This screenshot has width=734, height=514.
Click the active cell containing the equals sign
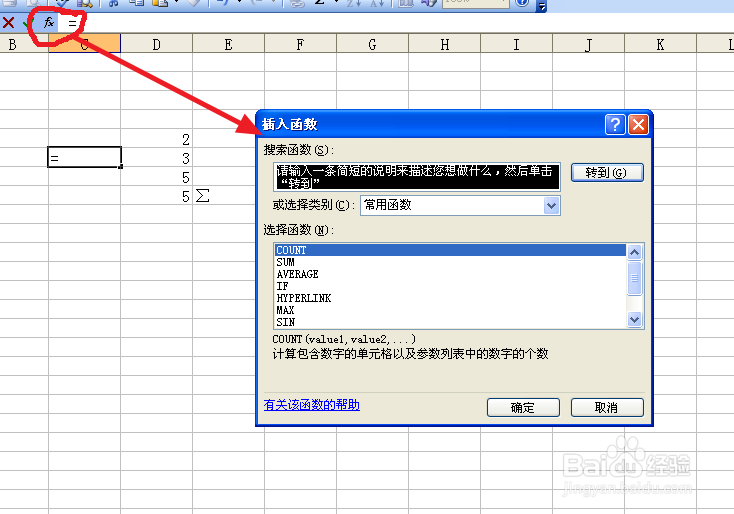click(84, 157)
